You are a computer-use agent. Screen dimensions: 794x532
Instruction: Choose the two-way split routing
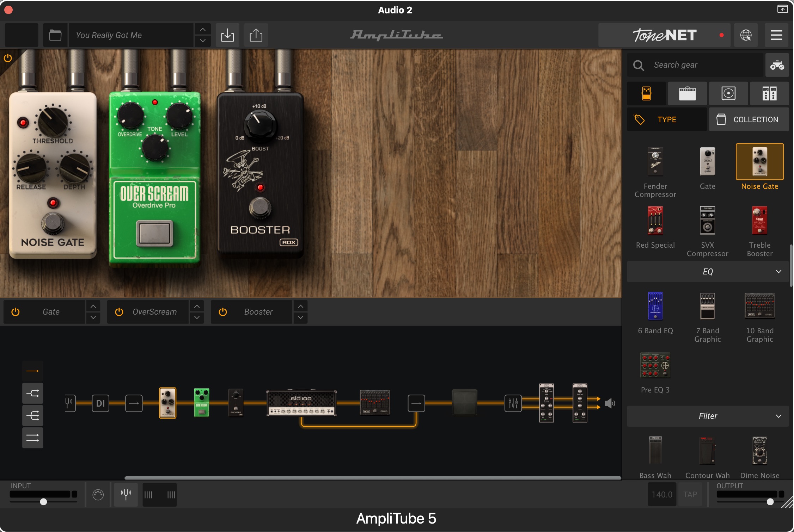point(33,393)
